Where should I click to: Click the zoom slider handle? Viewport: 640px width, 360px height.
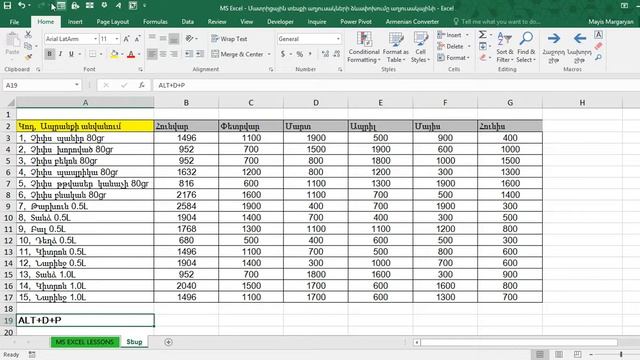[x=621, y=354]
